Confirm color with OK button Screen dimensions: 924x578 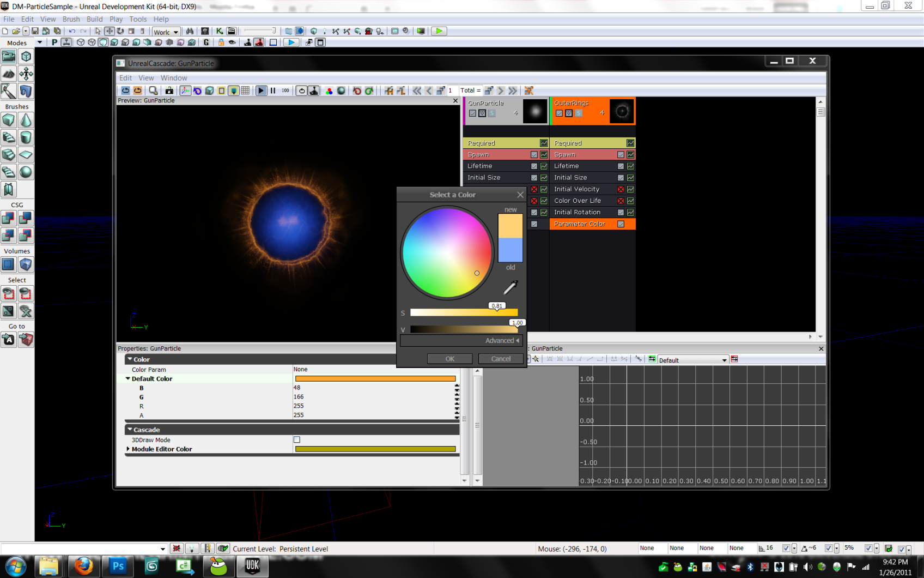click(x=449, y=359)
